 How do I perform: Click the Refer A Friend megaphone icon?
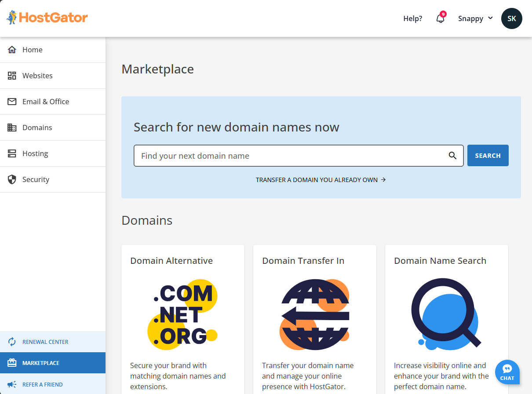tap(12, 384)
